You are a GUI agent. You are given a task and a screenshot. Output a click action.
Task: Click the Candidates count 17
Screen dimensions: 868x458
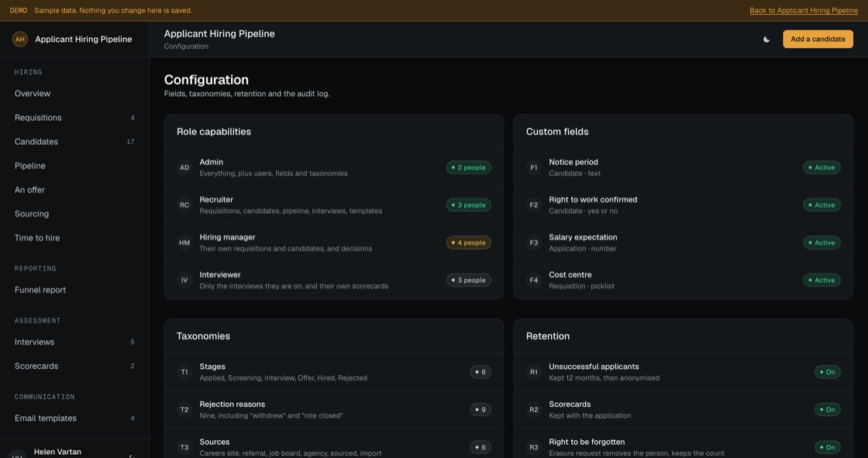point(130,142)
